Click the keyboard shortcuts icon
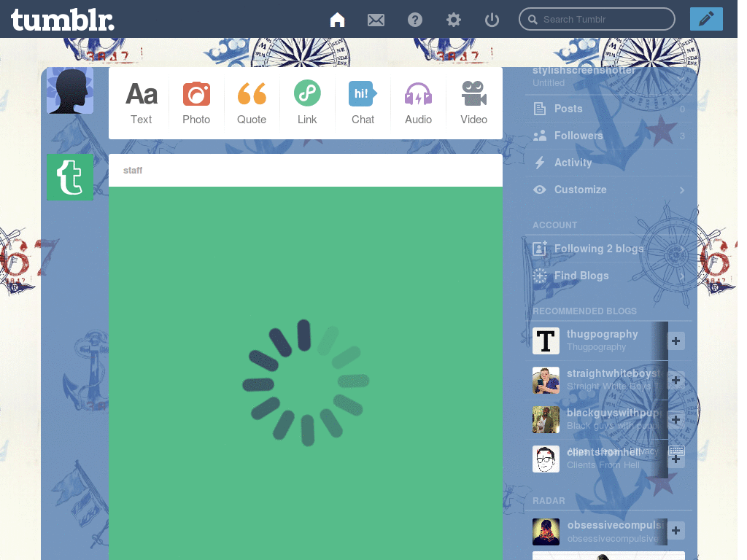The height and width of the screenshot is (560, 747). click(676, 450)
